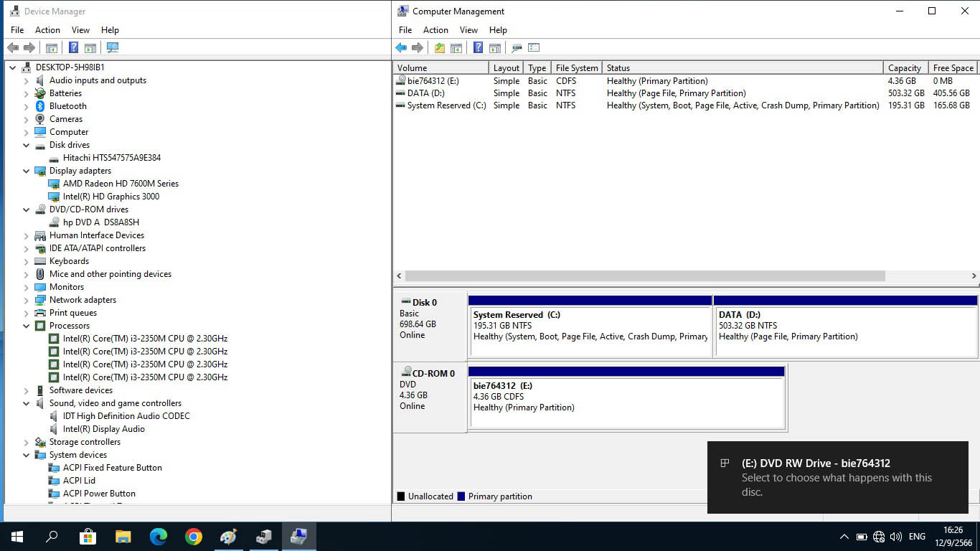Collapse DESKTOP-5H98IB1 root node
The image size is (980, 551).
pyautogui.click(x=13, y=67)
